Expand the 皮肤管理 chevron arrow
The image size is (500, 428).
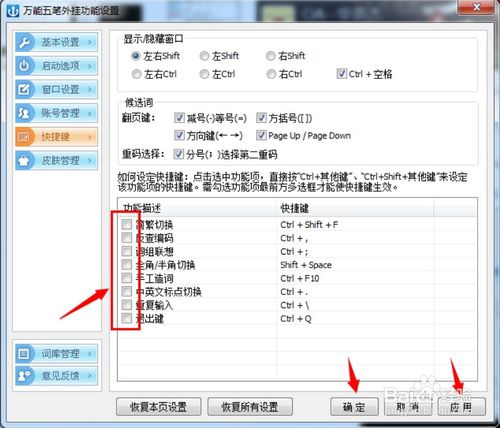89,160
